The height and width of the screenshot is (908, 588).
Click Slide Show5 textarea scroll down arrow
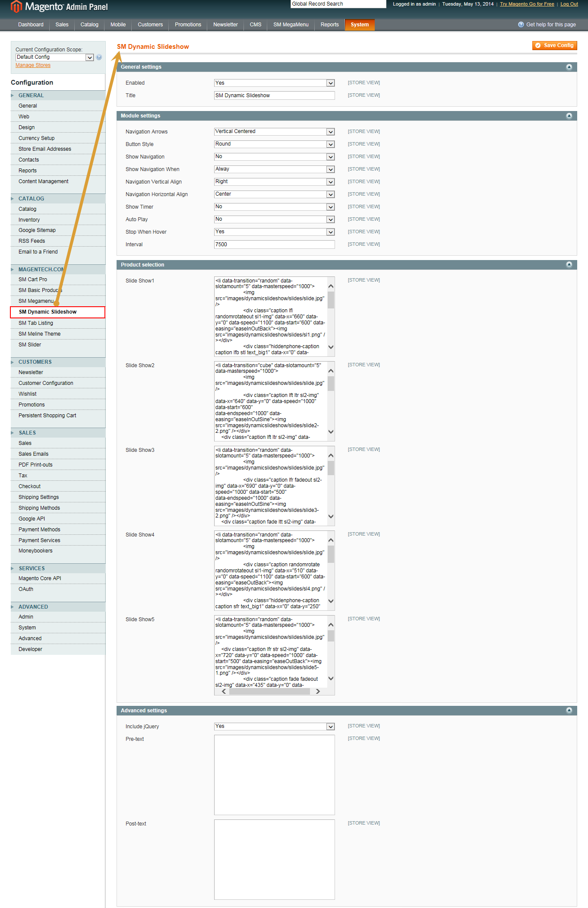tap(331, 678)
